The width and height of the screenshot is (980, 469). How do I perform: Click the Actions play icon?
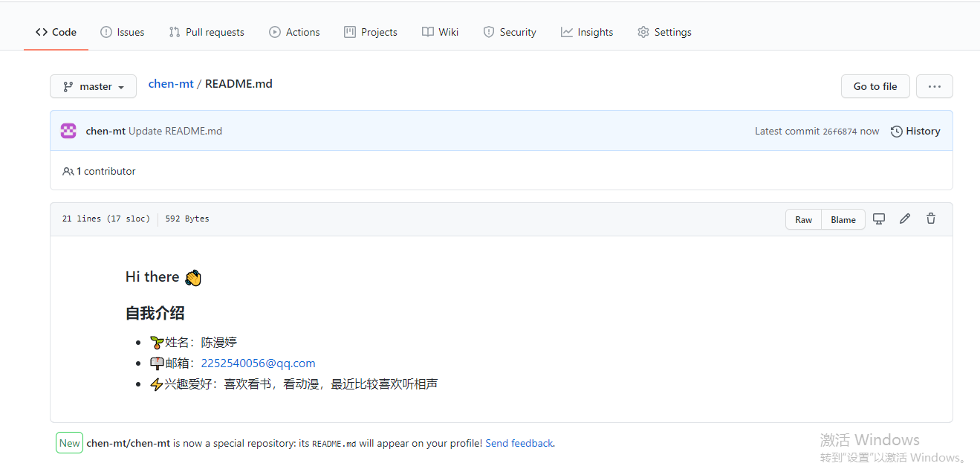[x=275, y=32]
